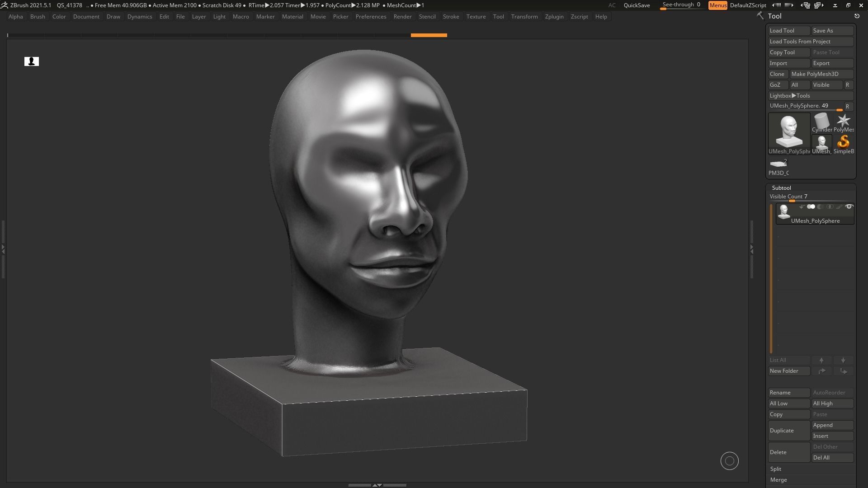Select the small UMesh tool thumbnail
This screenshot has height=488, width=868.
click(821, 145)
